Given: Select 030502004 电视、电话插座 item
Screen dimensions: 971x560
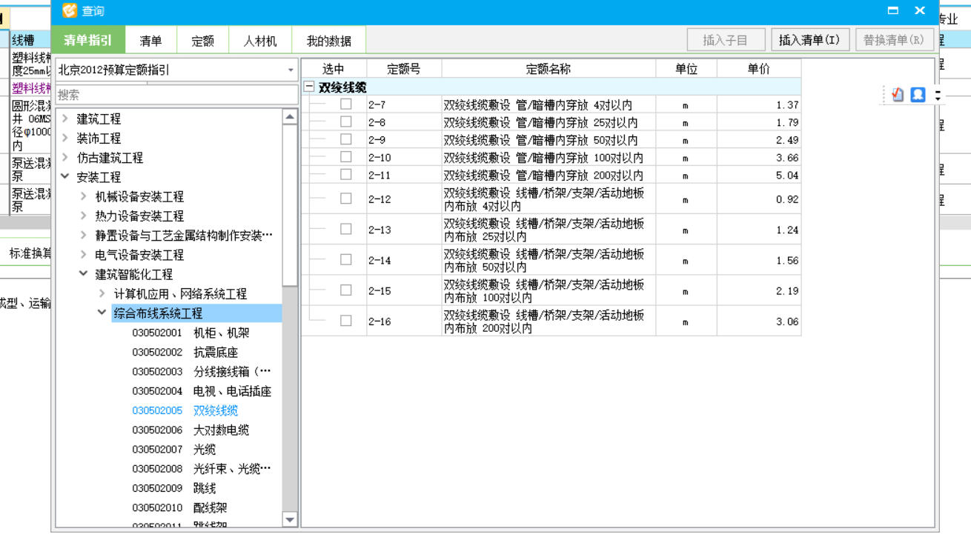Looking at the screenshot, I should (x=202, y=390).
